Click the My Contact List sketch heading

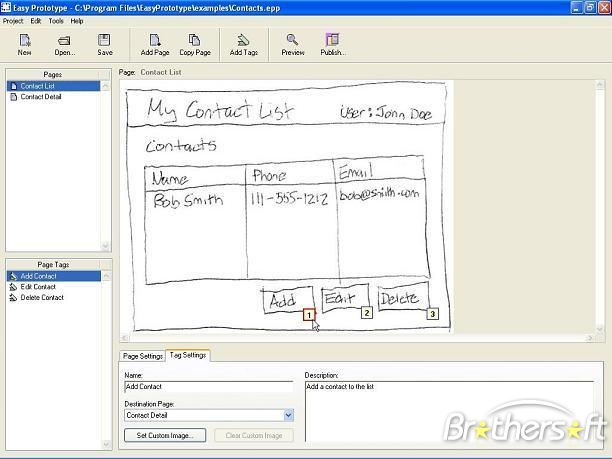(220, 109)
